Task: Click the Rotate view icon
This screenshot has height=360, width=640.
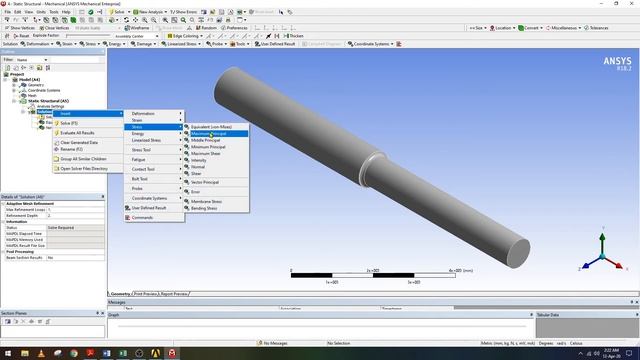Action: 127,20
